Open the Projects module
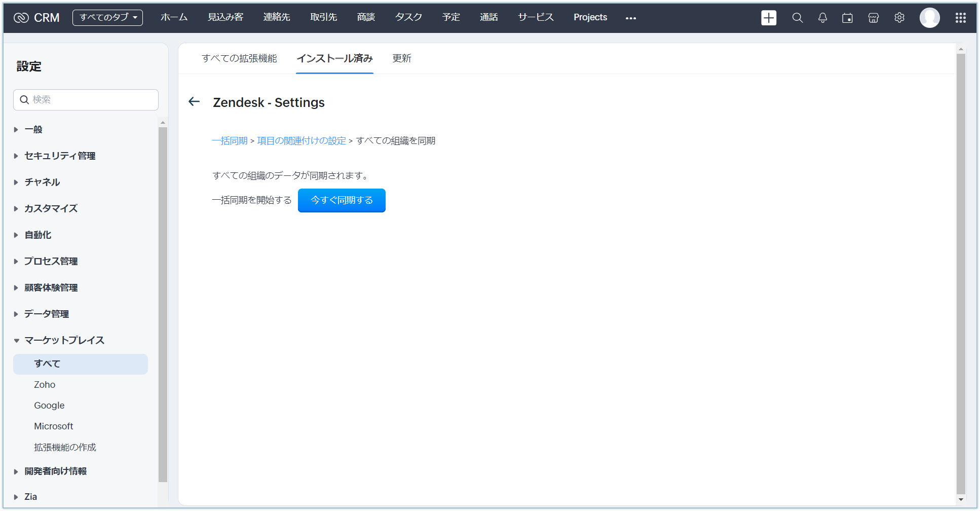 (590, 17)
